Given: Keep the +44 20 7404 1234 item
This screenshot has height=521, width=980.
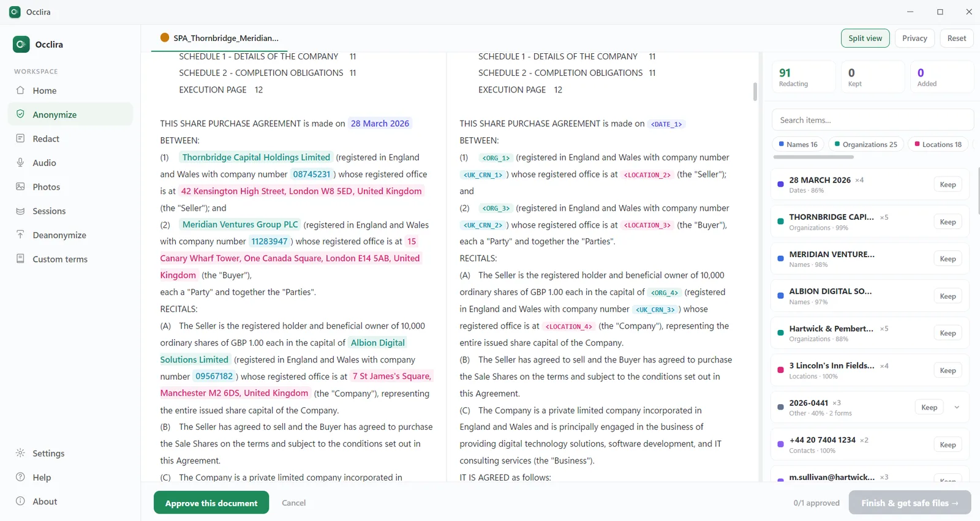Looking at the screenshot, I should 948,444.
